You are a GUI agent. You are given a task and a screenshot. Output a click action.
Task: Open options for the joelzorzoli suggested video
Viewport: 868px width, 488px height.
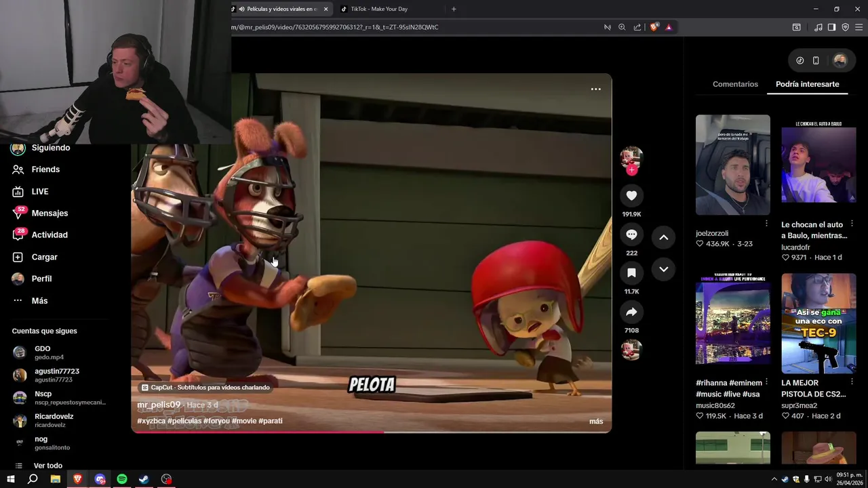tap(766, 224)
